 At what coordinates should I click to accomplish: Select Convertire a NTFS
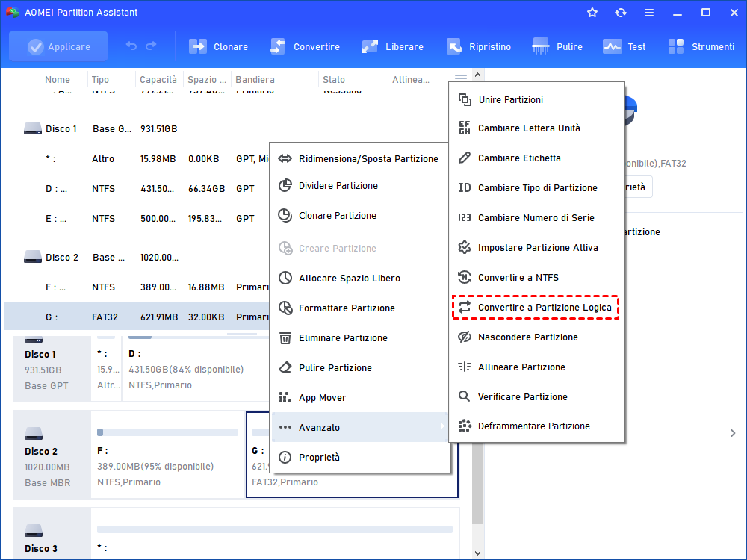click(536, 277)
